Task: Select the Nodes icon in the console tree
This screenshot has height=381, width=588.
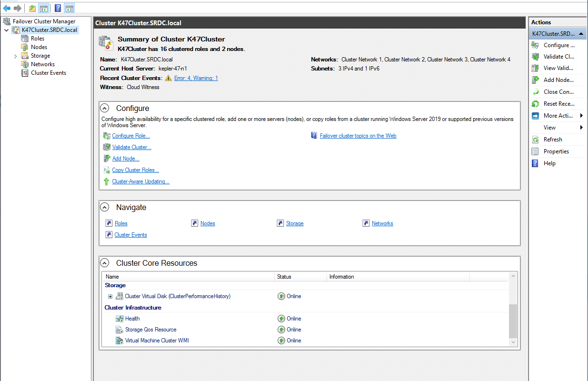Action: pyautogui.click(x=25, y=47)
